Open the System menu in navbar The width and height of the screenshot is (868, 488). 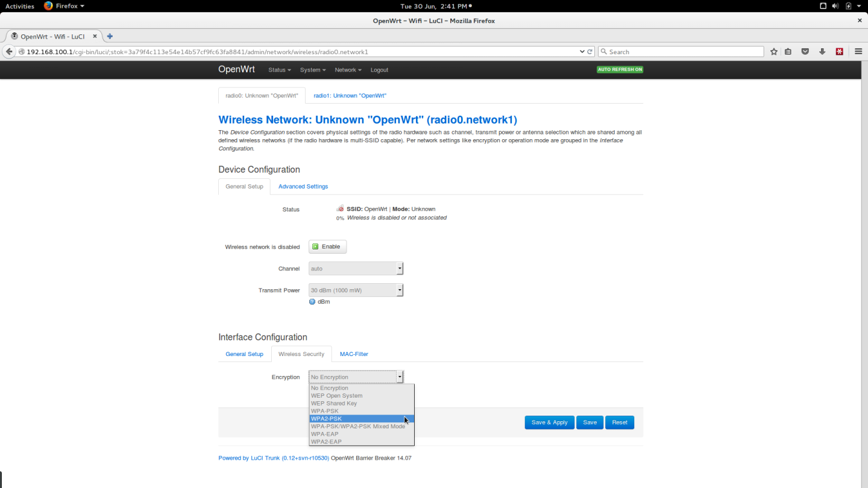313,70
